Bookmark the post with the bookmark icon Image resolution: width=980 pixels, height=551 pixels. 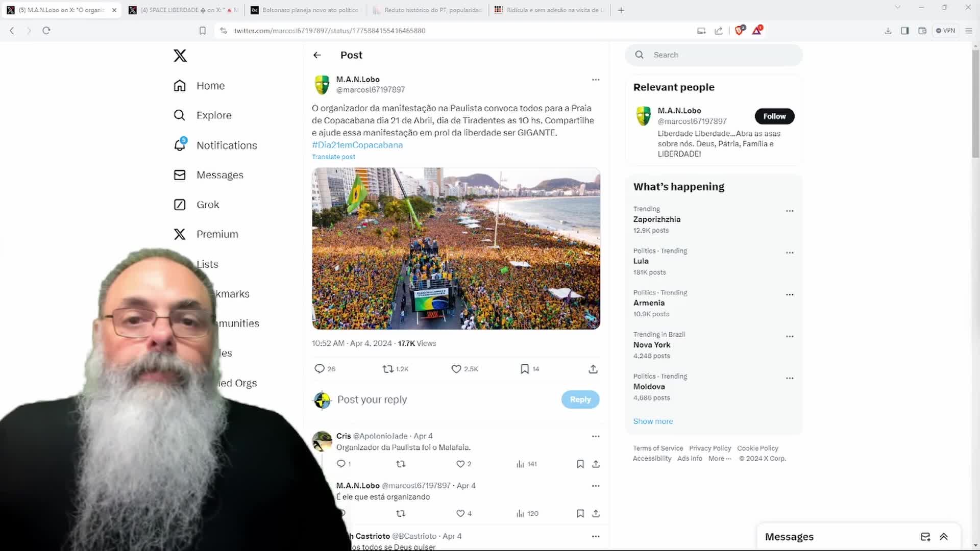pos(525,368)
